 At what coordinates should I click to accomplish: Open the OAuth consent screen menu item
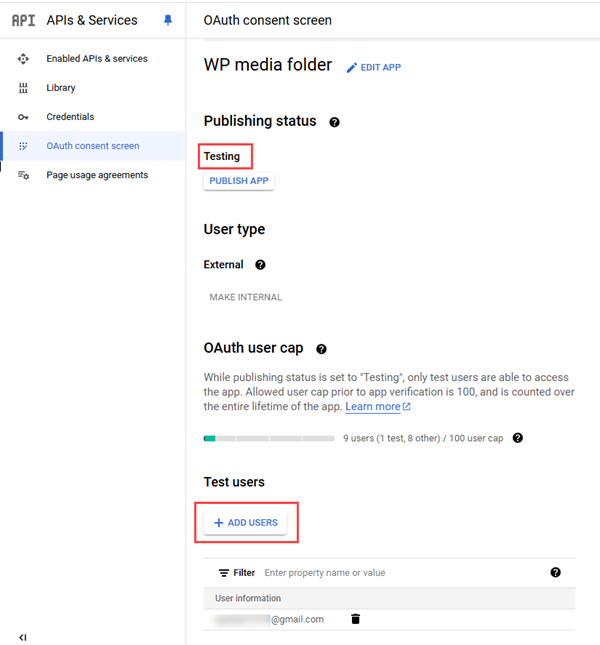[92, 146]
